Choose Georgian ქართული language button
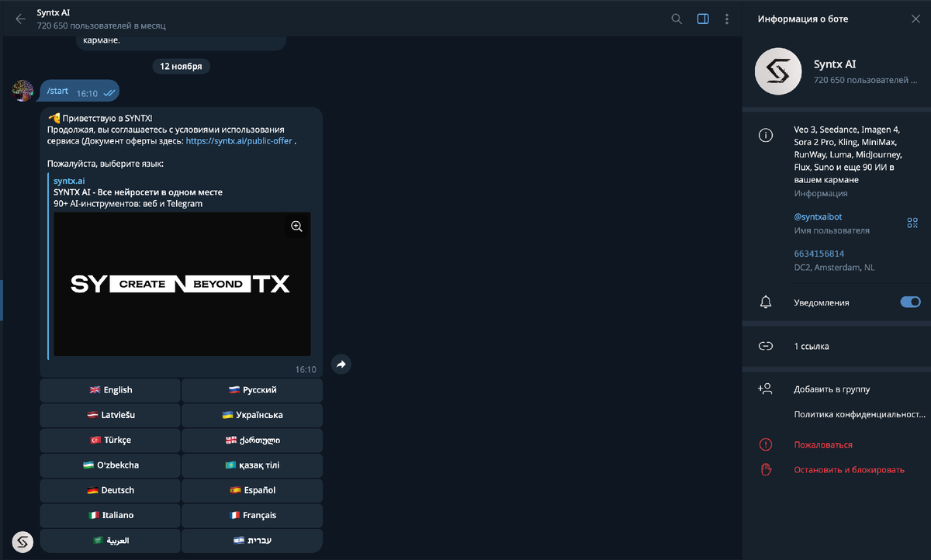 [x=252, y=440]
